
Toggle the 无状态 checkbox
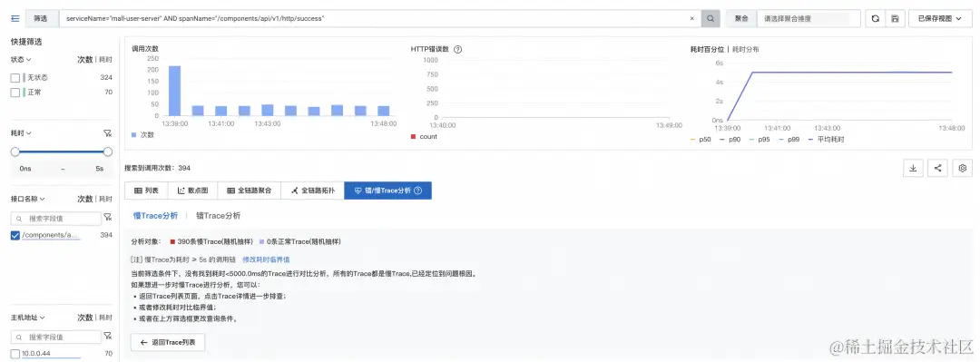pyautogui.click(x=15, y=77)
